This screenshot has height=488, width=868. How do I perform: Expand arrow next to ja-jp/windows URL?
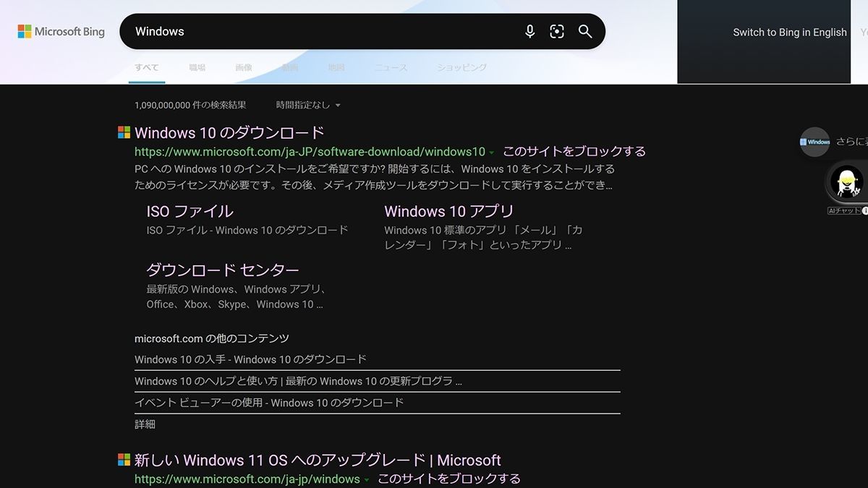tap(367, 480)
